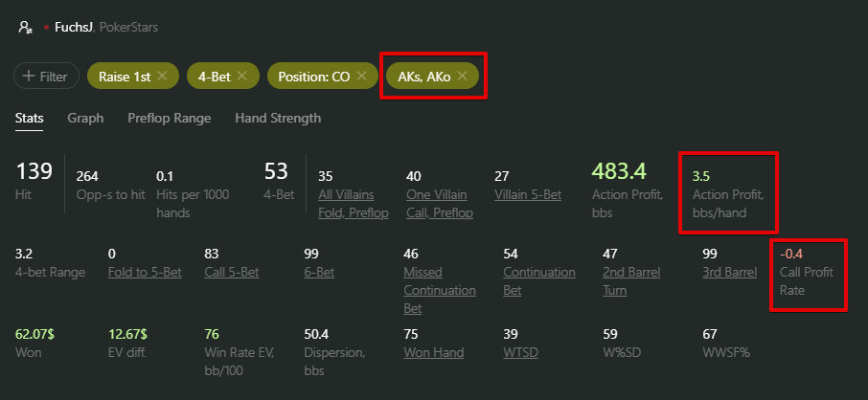
Task: Click the 3rd Barrel link
Action: [729, 272]
